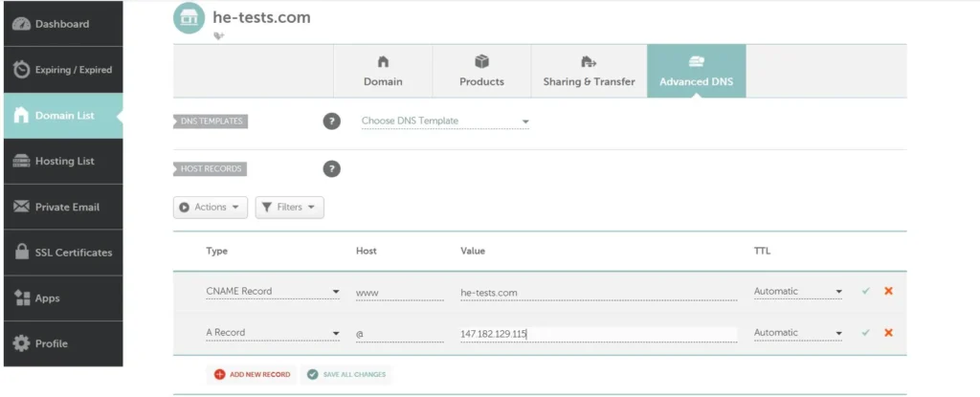Select Domain List in the sidebar
980x397 pixels.
63,116
